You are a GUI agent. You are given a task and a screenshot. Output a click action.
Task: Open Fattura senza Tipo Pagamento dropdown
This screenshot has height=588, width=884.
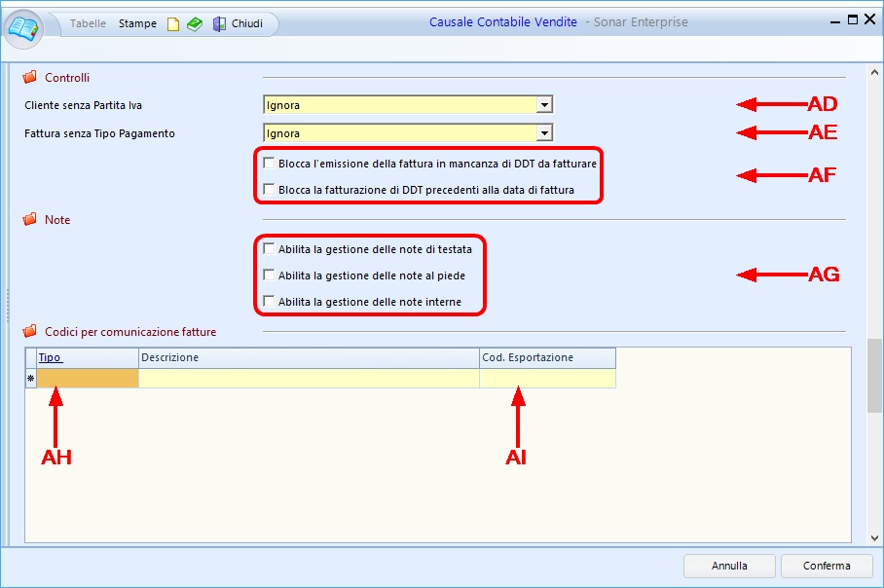(x=544, y=133)
